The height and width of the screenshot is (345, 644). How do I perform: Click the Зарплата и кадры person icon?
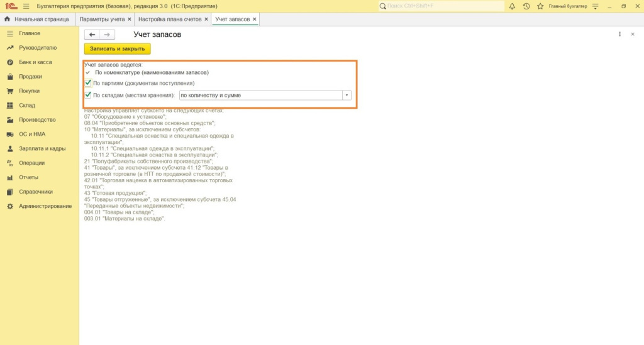click(x=10, y=148)
